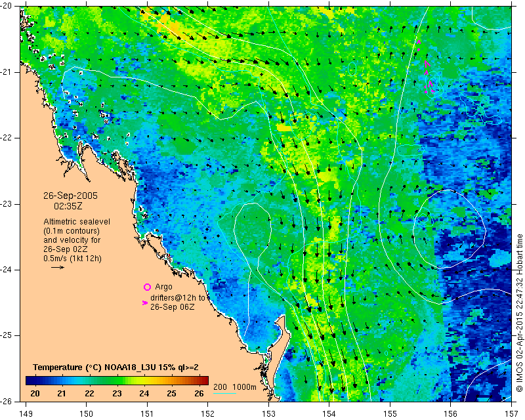Click longitude axis label 156
This screenshot has width=525, height=420.
451,414
